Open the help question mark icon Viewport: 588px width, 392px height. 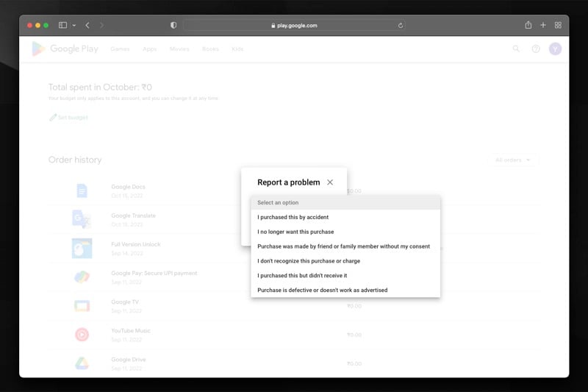click(x=536, y=49)
